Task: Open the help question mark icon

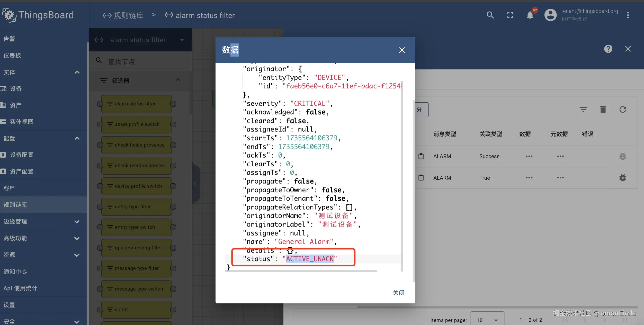Action: coord(608,49)
